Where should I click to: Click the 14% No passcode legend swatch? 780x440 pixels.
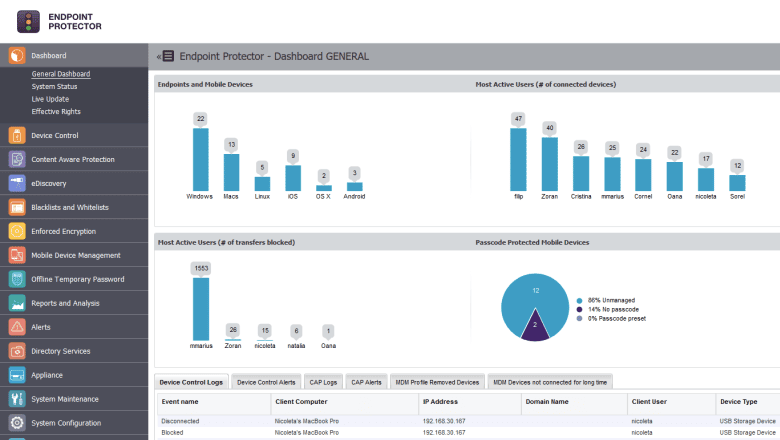point(579,309)
